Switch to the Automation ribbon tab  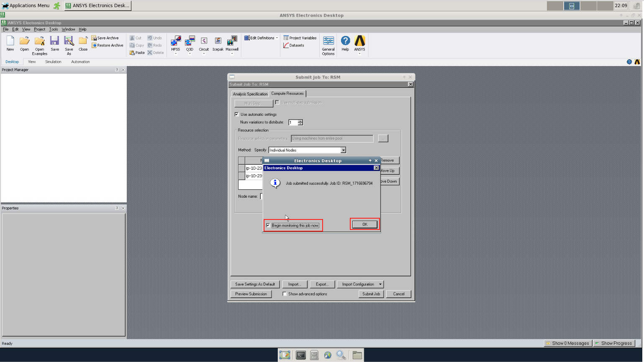(x=80, y=62)
